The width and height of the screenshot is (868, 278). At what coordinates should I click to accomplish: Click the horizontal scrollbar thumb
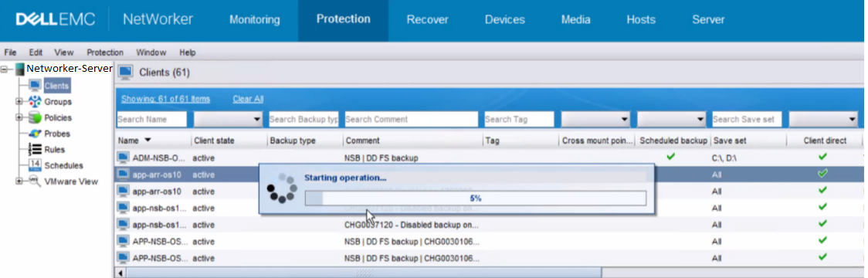point(364,273)
